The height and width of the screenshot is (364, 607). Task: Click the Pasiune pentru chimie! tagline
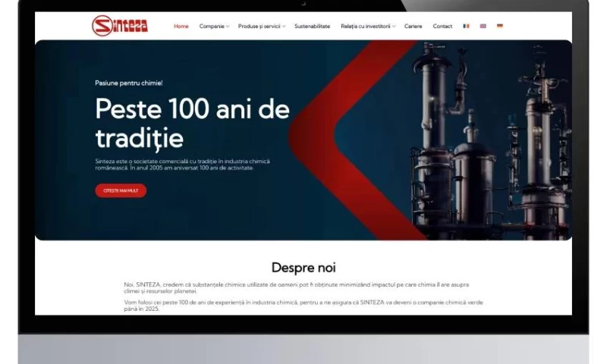point(129,83)
